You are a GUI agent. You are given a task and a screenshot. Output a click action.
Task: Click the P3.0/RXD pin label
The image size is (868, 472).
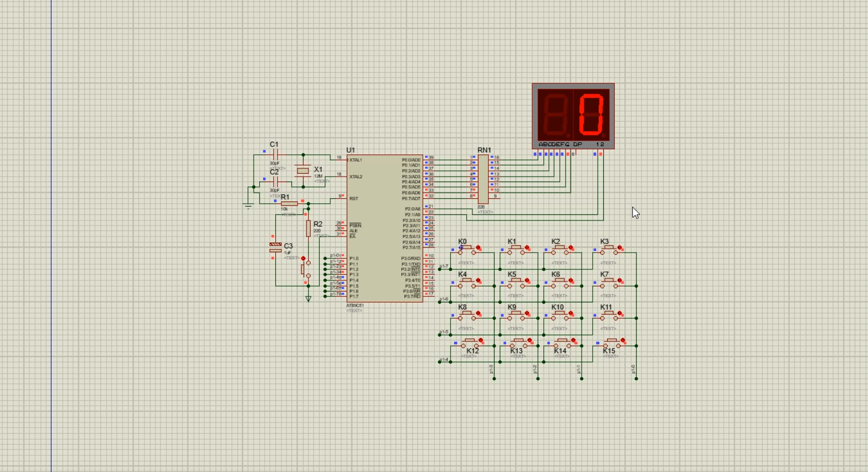411,258
